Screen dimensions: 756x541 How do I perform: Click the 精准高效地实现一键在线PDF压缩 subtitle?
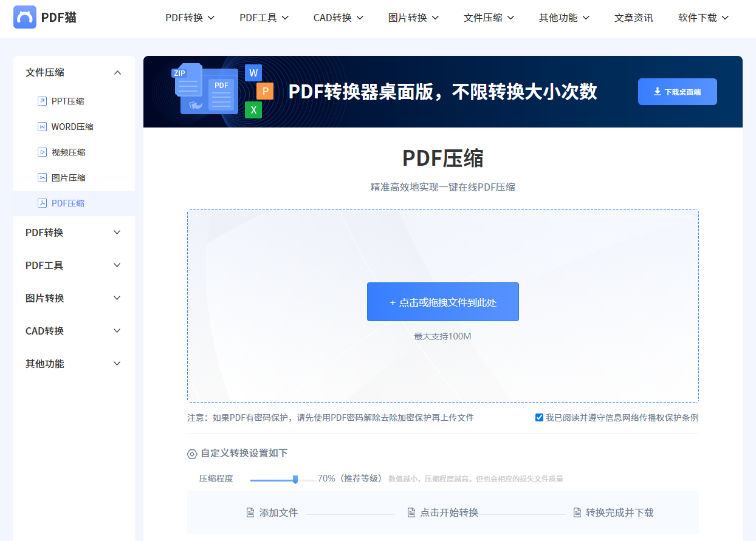(x=443, y=187)
